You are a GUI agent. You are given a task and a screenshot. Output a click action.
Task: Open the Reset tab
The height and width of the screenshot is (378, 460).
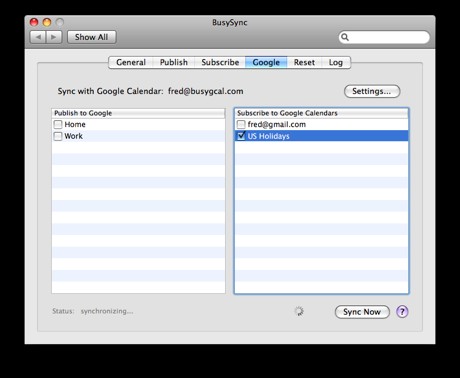click(304, 62)
